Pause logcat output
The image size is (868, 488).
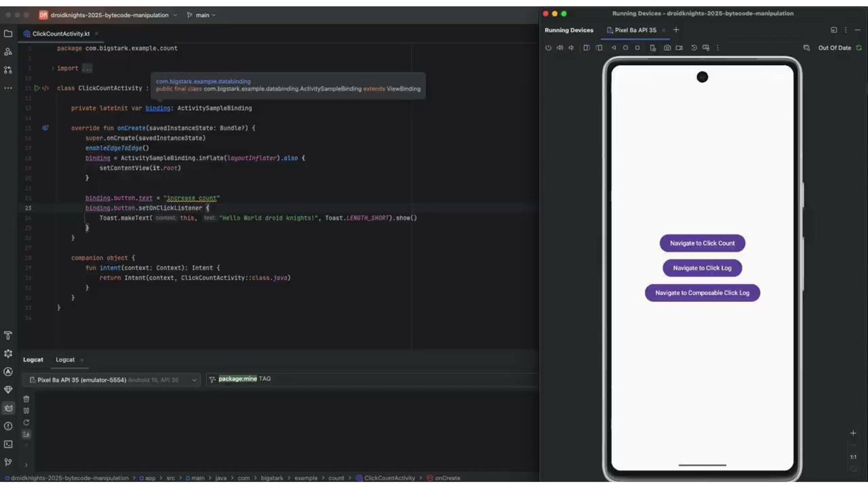pos(26,411)
